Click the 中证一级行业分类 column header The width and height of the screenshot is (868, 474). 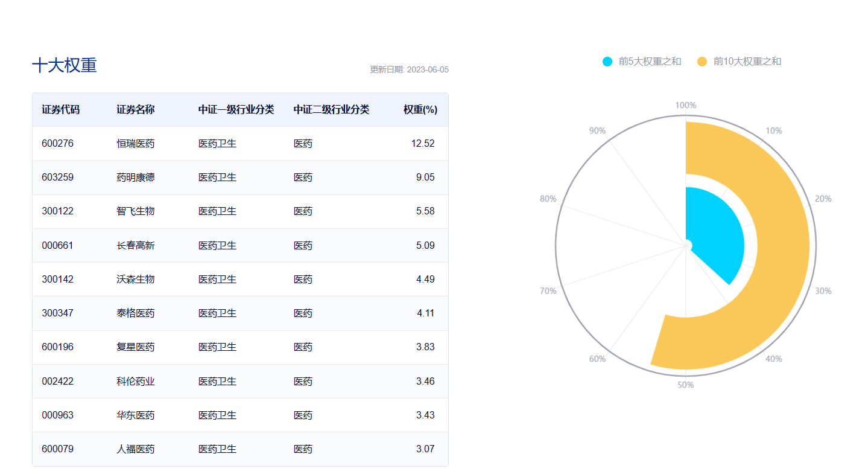point(236,110)
